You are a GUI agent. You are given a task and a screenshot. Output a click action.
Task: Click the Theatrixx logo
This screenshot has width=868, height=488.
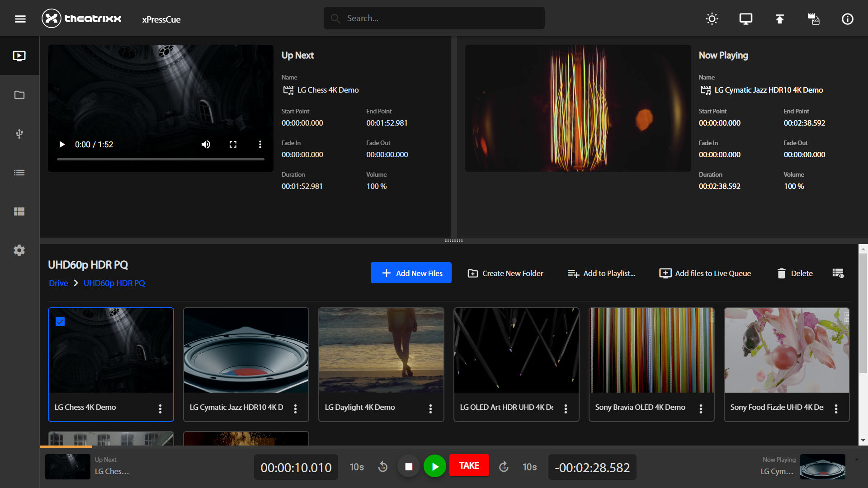tap(82, 19)
